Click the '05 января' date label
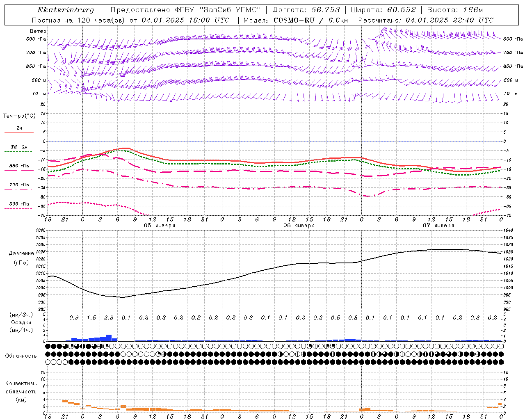 click(x=160, y=226)
